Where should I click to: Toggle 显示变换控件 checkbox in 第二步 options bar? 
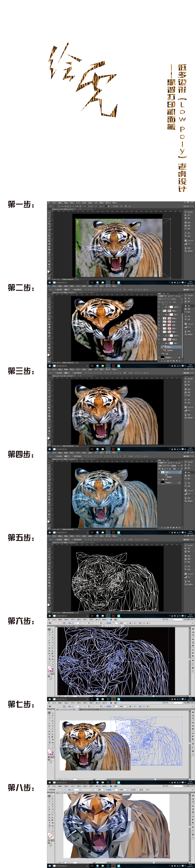pyautogui.click(x=73, y=289)
